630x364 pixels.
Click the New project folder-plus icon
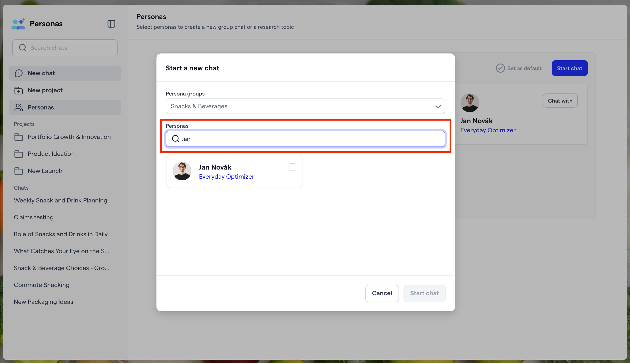point(19,90)
